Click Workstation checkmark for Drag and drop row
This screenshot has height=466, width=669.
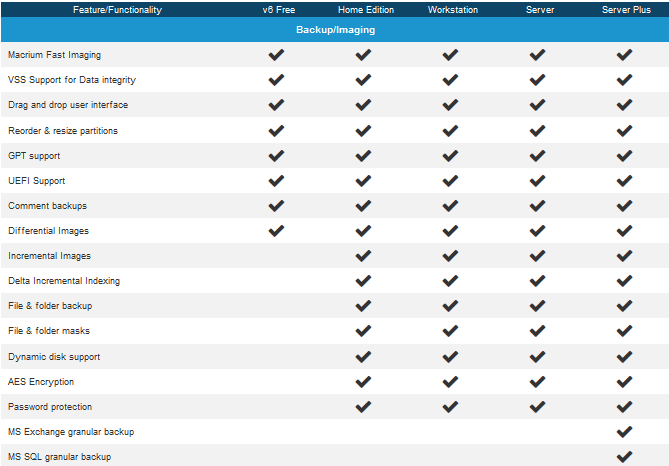(x=451, y=105)
